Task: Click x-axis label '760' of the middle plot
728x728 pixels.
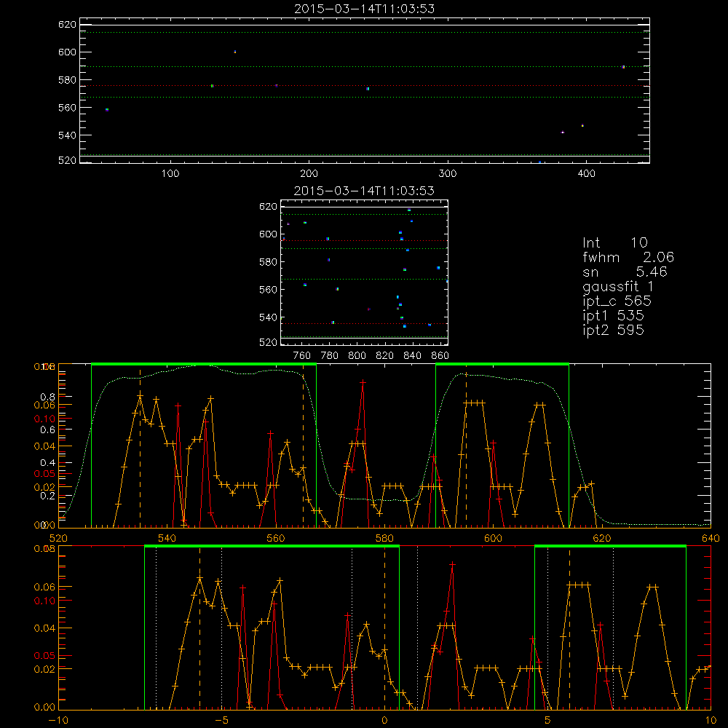Action: [x=302, y=356]
